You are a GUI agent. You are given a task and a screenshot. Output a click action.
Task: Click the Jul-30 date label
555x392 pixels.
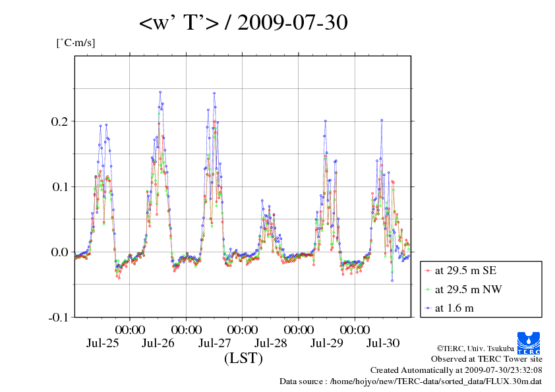click(383, 343)
